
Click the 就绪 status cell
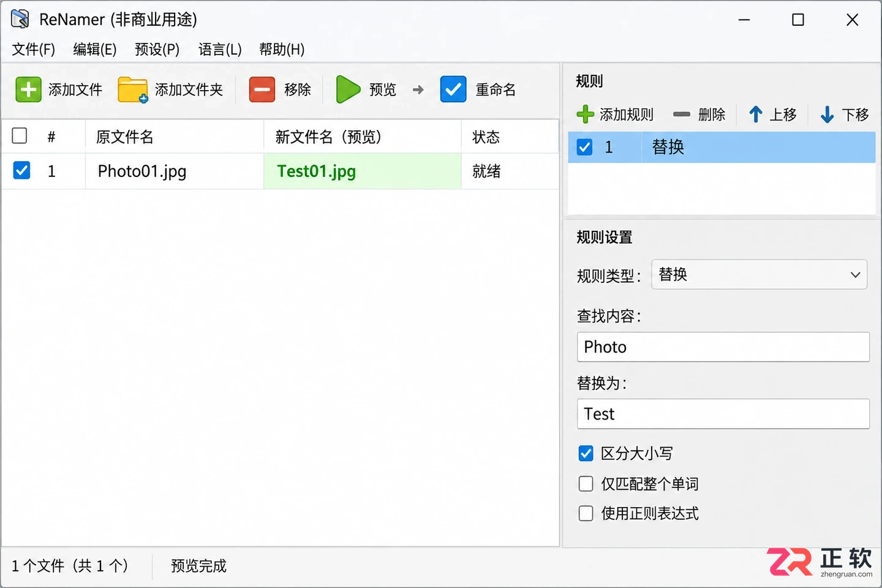click(510, 171)
